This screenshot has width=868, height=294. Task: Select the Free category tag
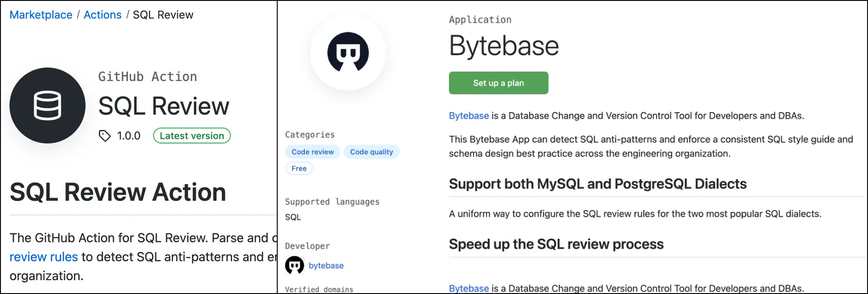[x=299, y=168]
